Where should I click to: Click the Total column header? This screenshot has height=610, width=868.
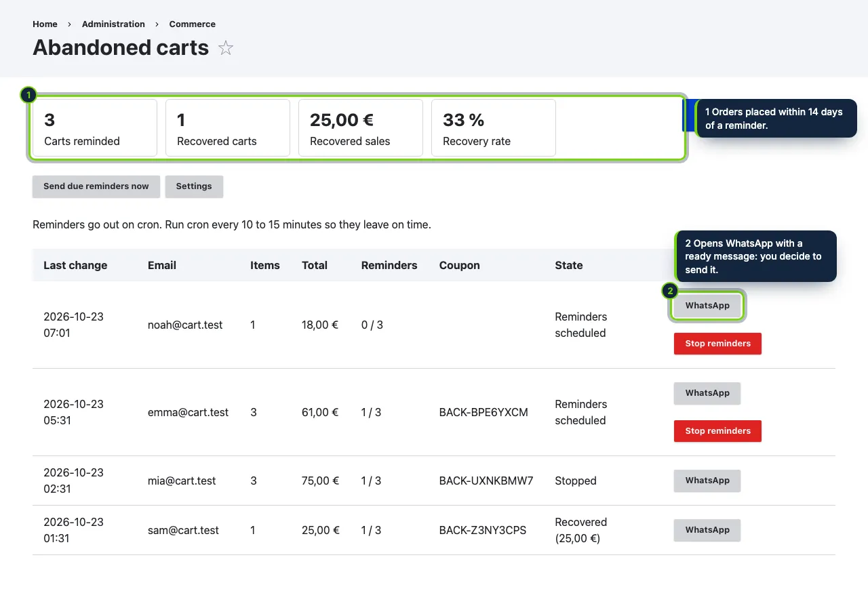(x=315, y=265)
